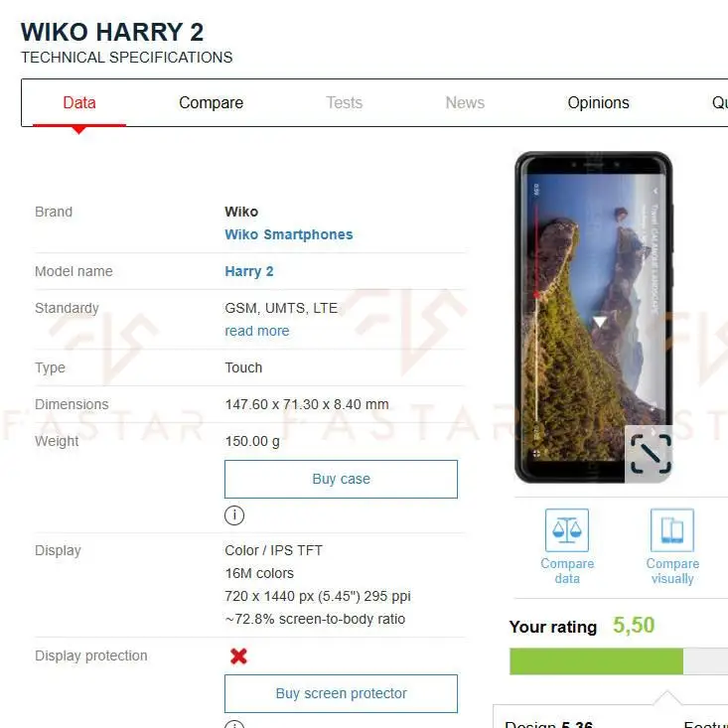Open the Compare data scales icon
Screen dimensions: 728x728
pos(567,529)
